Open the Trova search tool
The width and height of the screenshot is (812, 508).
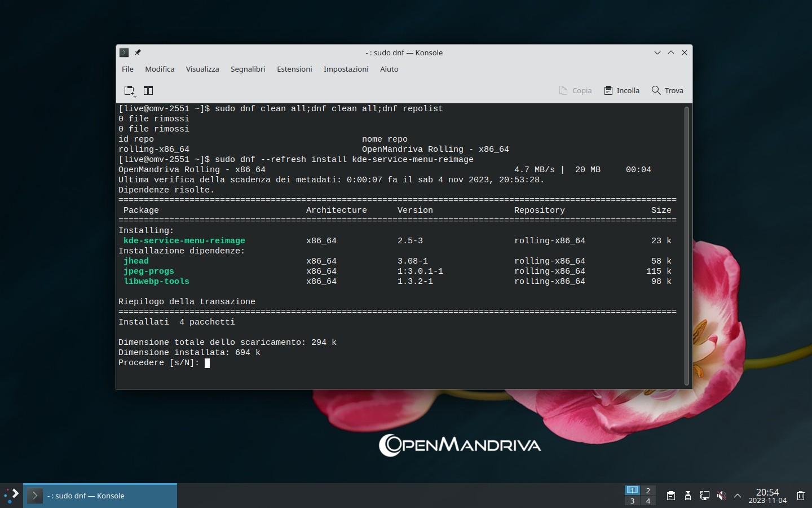(x=668, y=90)
